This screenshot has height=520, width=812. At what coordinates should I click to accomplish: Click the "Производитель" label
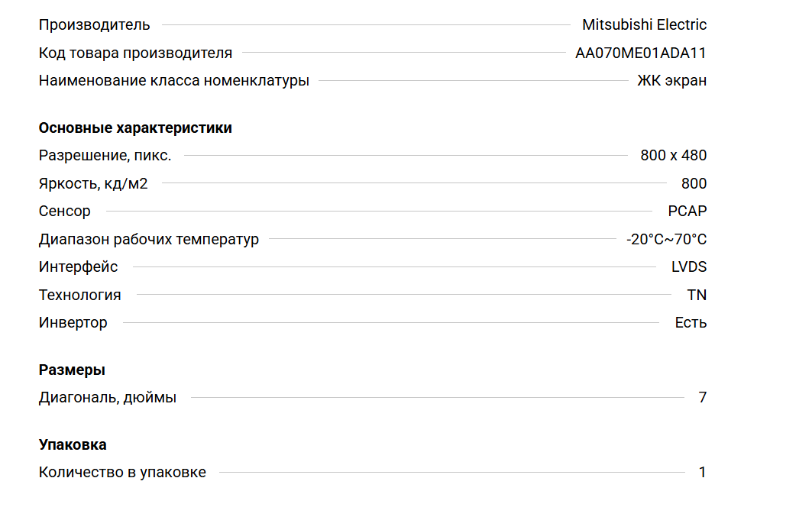tap(94, 24)
